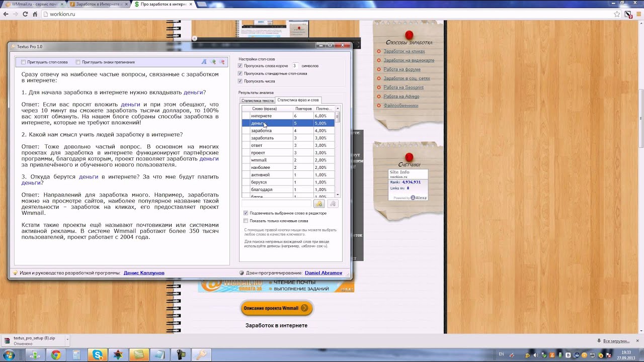Toggle 'Приглушить знаки препинания' checkbox
Viewport: 644px width, 362px height.
[x=78, y=62]
